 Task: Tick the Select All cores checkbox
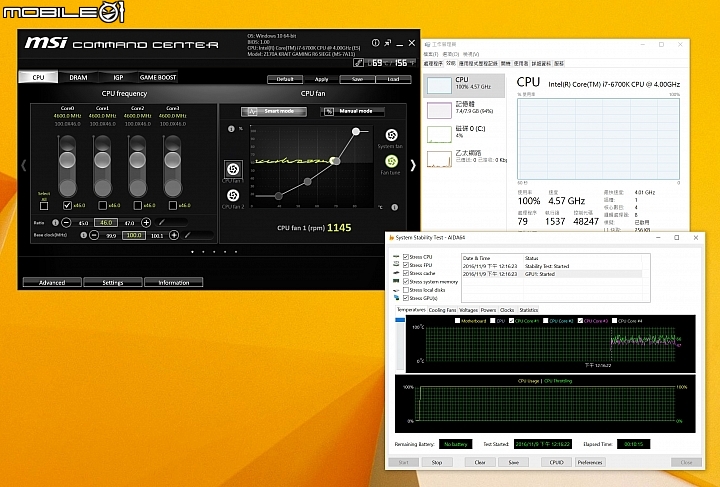[x=44, y=206]
